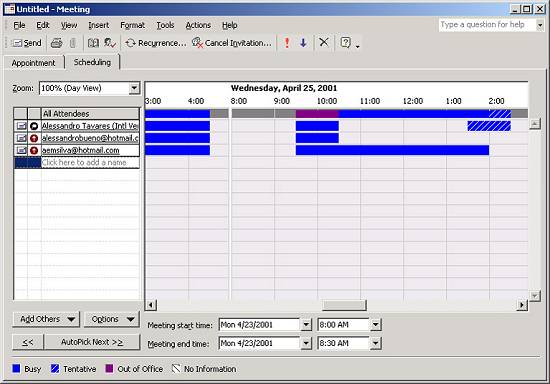Click Alessandro Tavares tentative striped block
The height and width of the screenshot is (384, 550).
pos(489,126)
